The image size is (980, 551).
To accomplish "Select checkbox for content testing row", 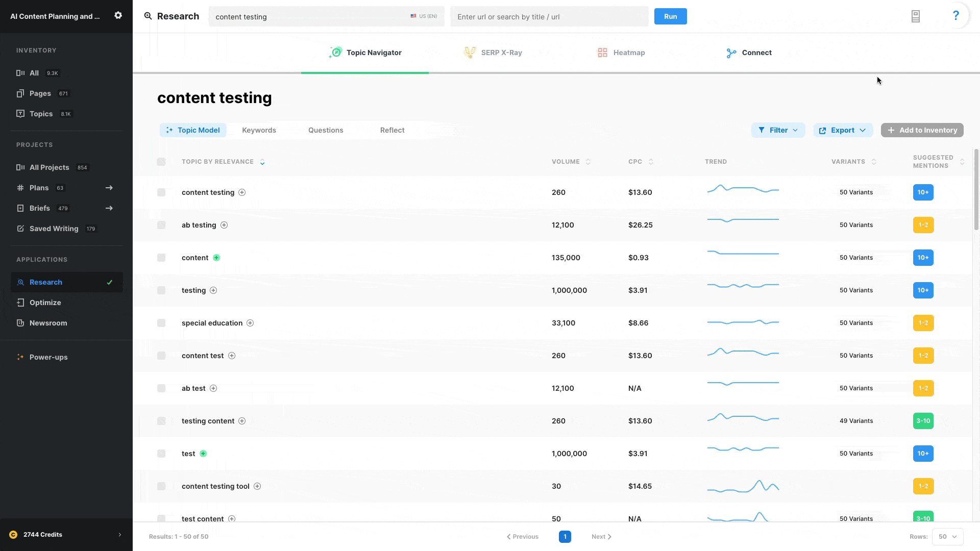I will click(x=161, y=192).
